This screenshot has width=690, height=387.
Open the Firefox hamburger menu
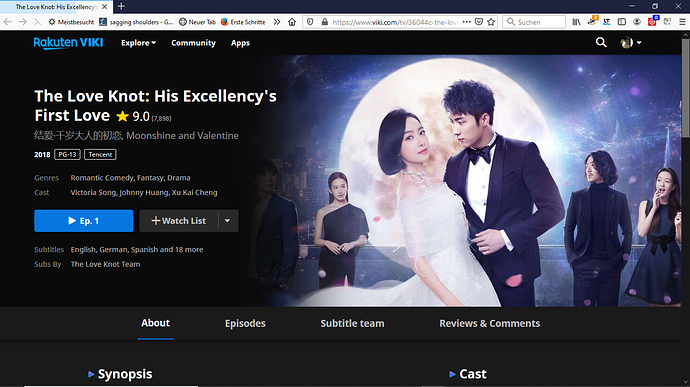(682, 22)
